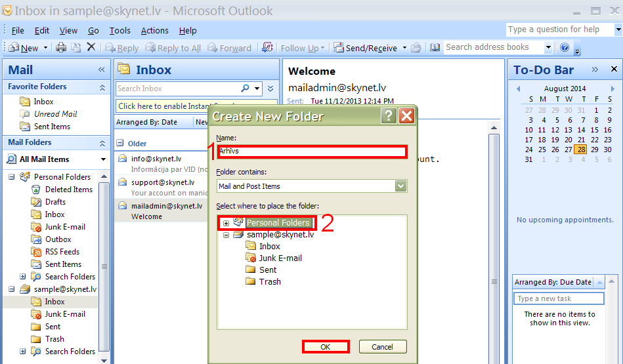623x364 pixels.
Task: Open the Tools menu
Action: point(119,30)
